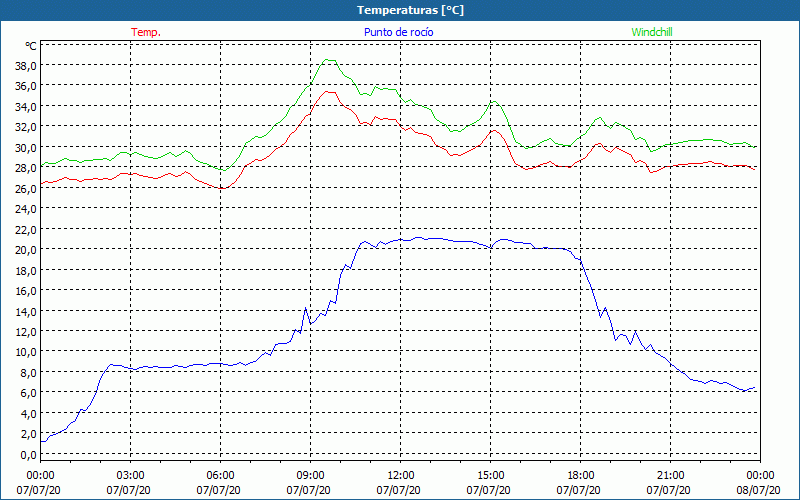
Task: Click the °C unit label on axis
Action: click(x=31, y=46)
